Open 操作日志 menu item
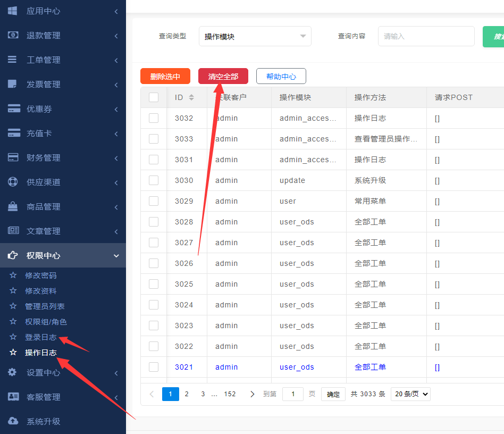The image size is (504, 434). [x=41, y=353]
